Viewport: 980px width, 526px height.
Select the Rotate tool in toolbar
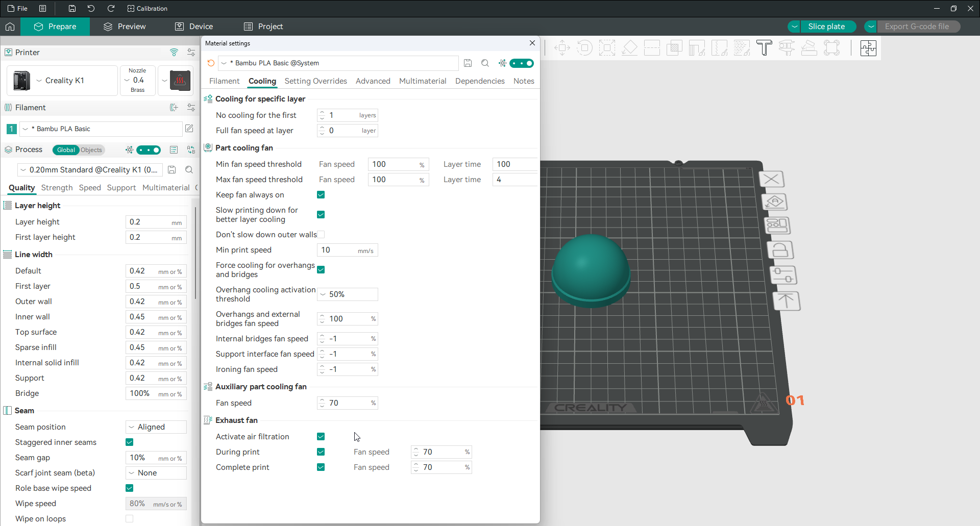pos(584,48)
